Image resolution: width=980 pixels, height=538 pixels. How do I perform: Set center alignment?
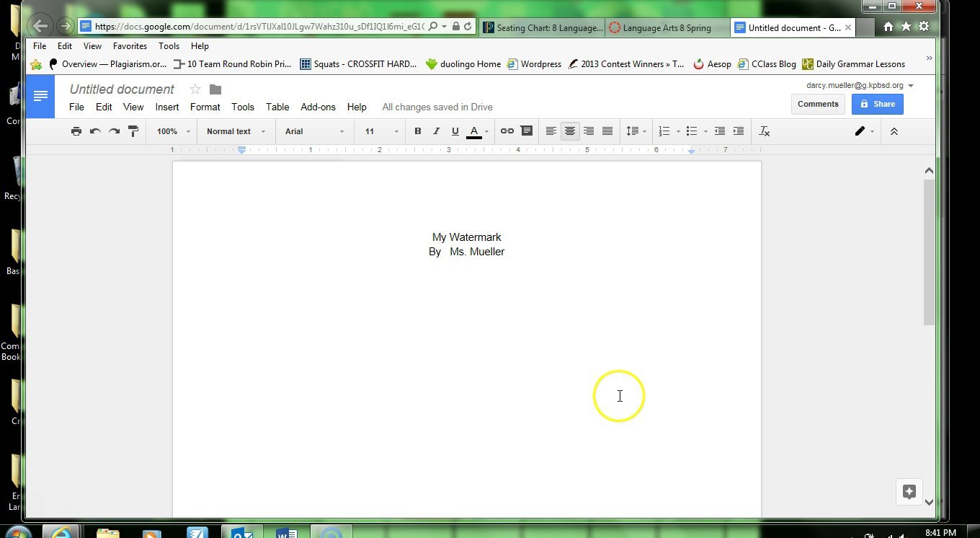point(570,131)
